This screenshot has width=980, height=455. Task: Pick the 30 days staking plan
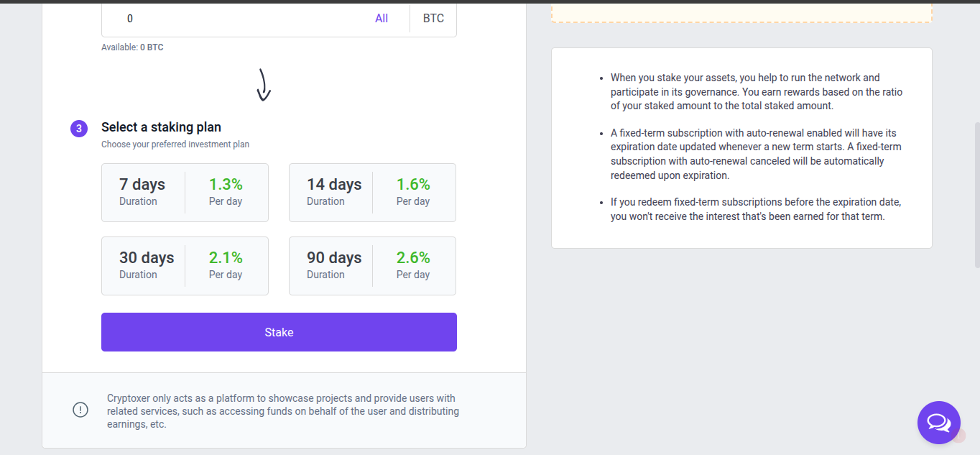tap(185, 266)
